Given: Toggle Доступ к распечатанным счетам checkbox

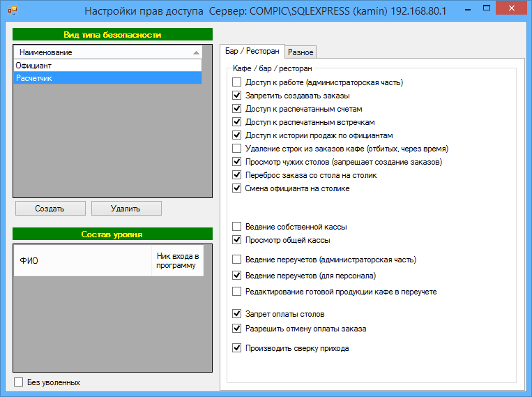Looking at the screenshot, I should click(x=237, y=109).
